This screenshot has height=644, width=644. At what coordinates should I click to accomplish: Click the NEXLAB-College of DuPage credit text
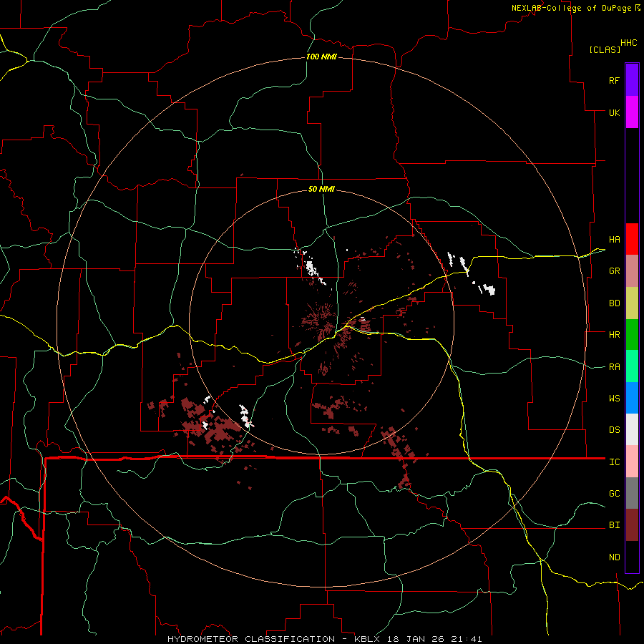coord(571,8)
